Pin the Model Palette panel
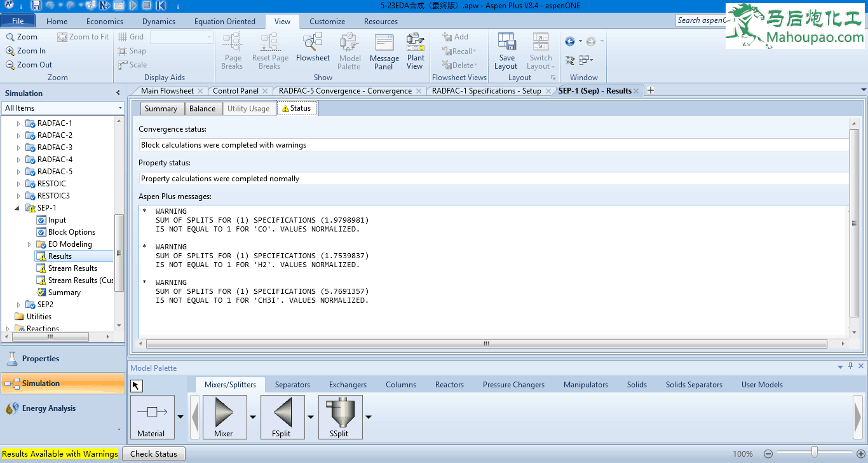The width and height of the screenshot is (868, 463). (850, 366)
